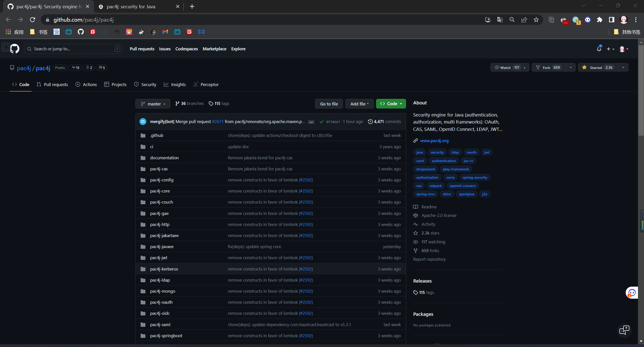Open www.pac4j.org link

(x=434, y=141)
